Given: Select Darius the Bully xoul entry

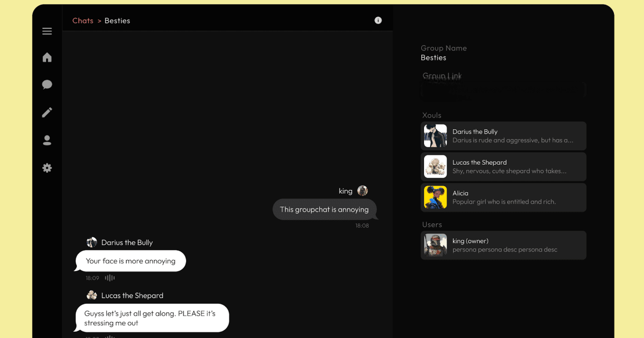Looking at the screenshot, I should point(513,136).
